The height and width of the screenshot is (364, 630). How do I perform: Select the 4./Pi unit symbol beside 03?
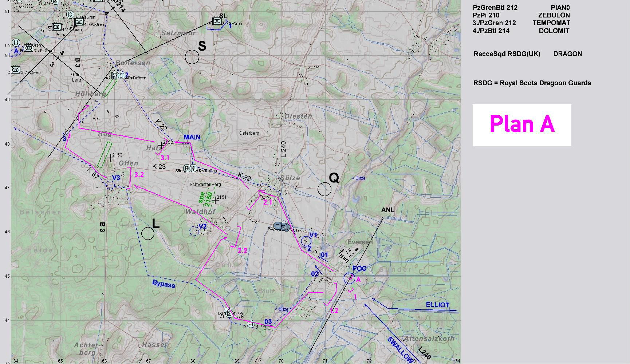tap(251, 324)
